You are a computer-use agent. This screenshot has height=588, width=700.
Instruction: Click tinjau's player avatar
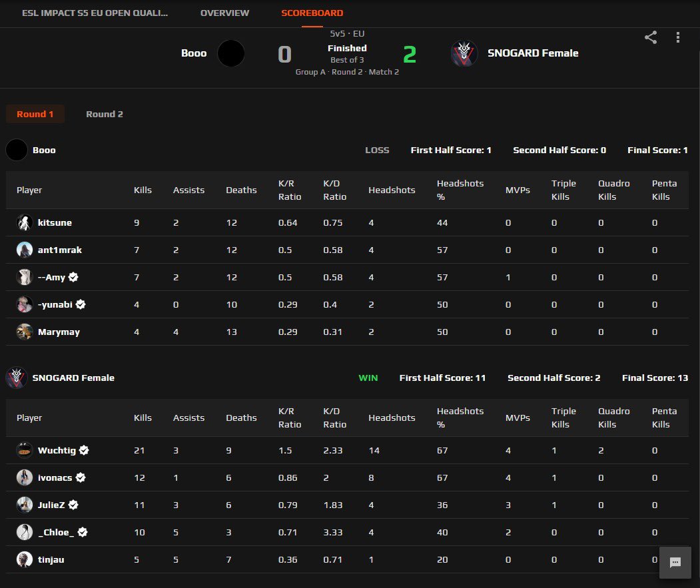click(x=25, y=559)
